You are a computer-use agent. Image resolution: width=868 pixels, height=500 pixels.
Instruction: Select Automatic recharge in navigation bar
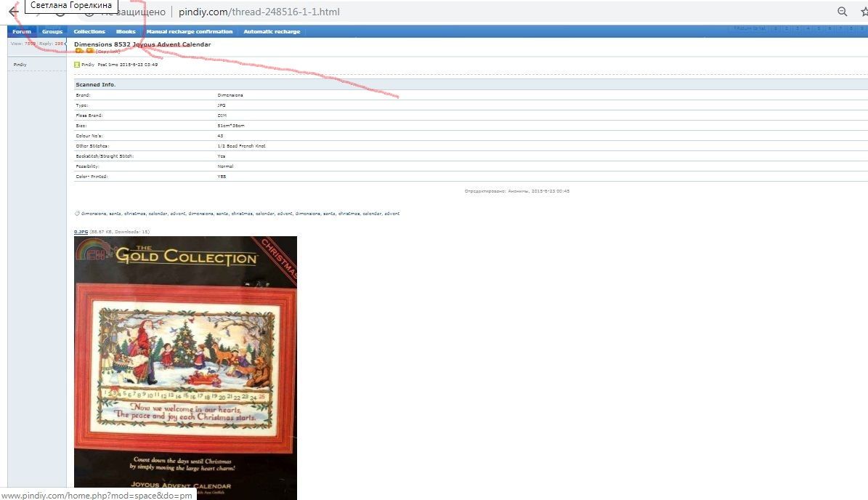(272, 32)
